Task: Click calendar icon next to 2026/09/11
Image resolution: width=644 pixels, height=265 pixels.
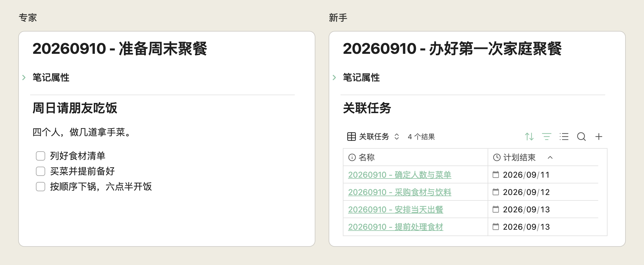Action: (x=496, y=174)
